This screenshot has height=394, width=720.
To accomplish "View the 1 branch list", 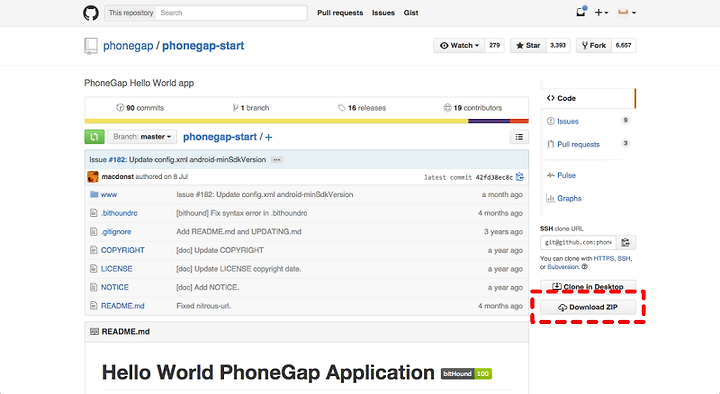I will (251, 108).
